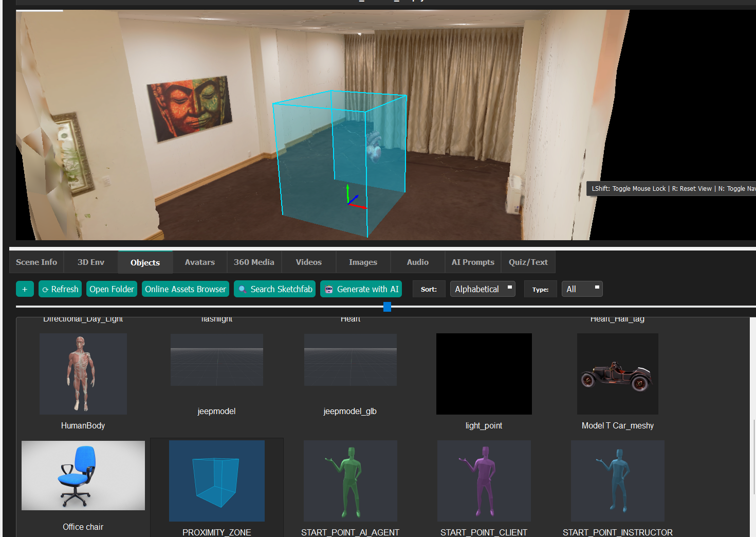The width and height of the screenshot is (756, 537).
Task: Select the Office chair thumbnail
Action: [83, 475]
